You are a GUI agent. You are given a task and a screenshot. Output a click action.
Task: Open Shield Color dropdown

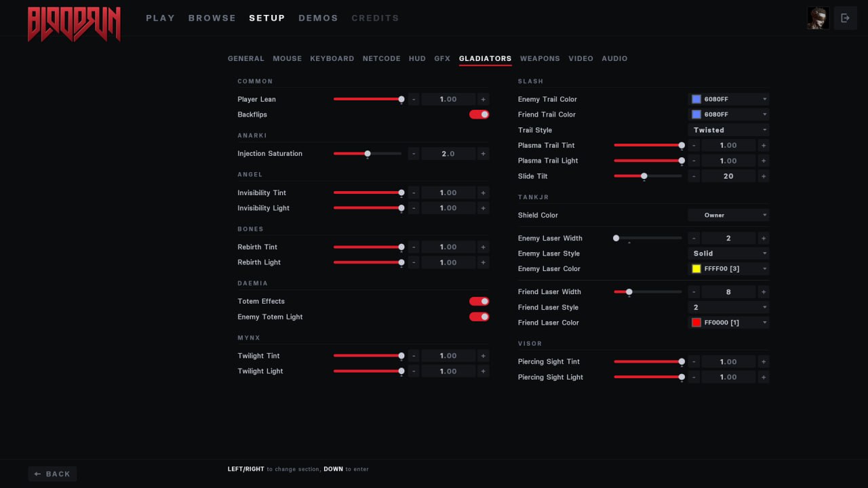[x=728, y=216]
